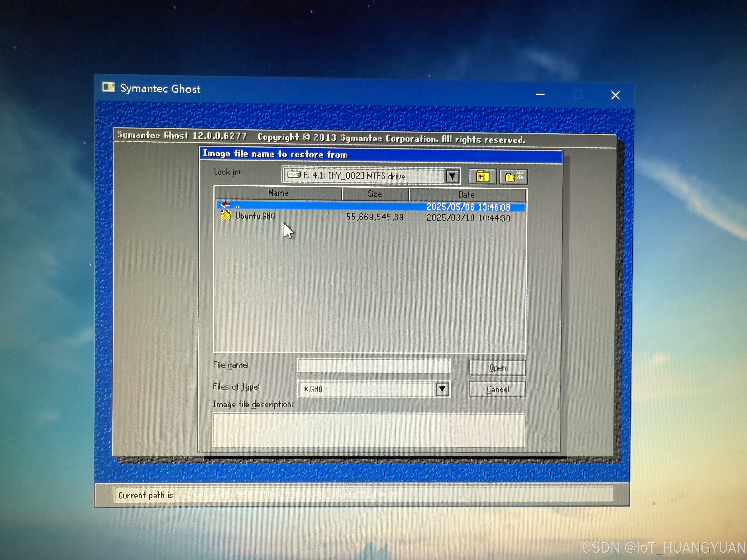The width and height of the screenshot is (747, 560).
Task: Select the Ubuntu.GHO image file
Action: (x=371, y=217)
